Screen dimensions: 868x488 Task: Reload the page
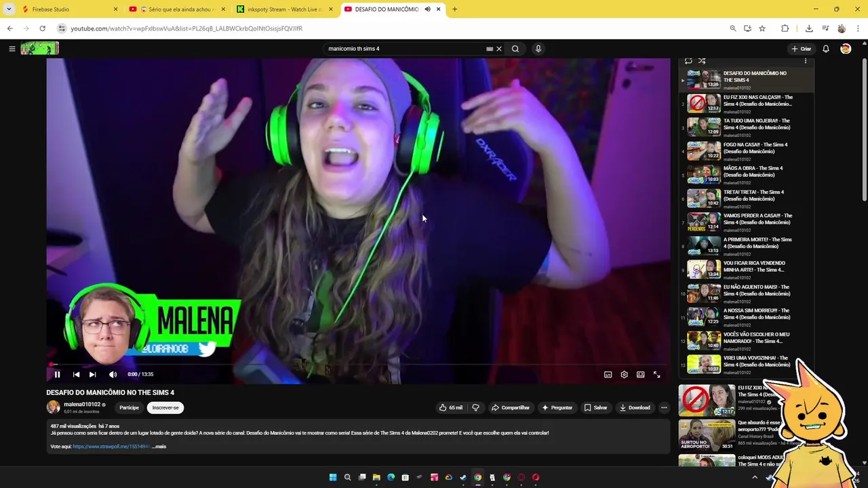click(x=42, y=28)
